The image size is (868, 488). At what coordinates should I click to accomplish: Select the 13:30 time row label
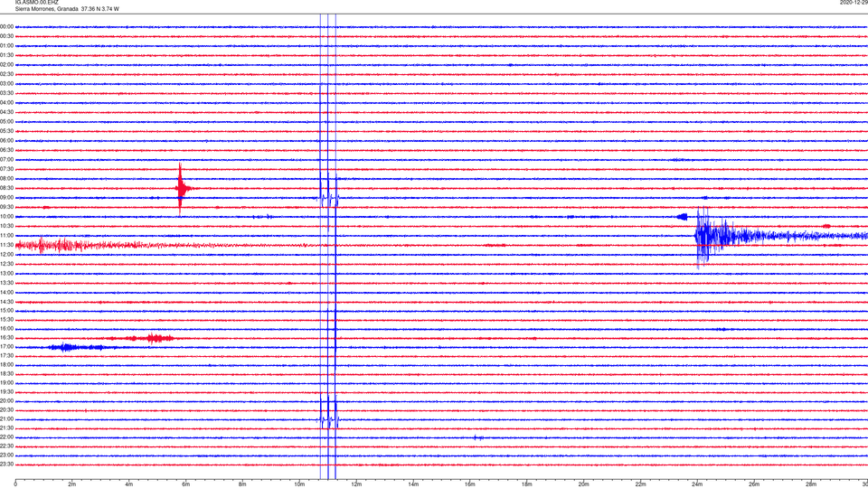pos(7,283)
